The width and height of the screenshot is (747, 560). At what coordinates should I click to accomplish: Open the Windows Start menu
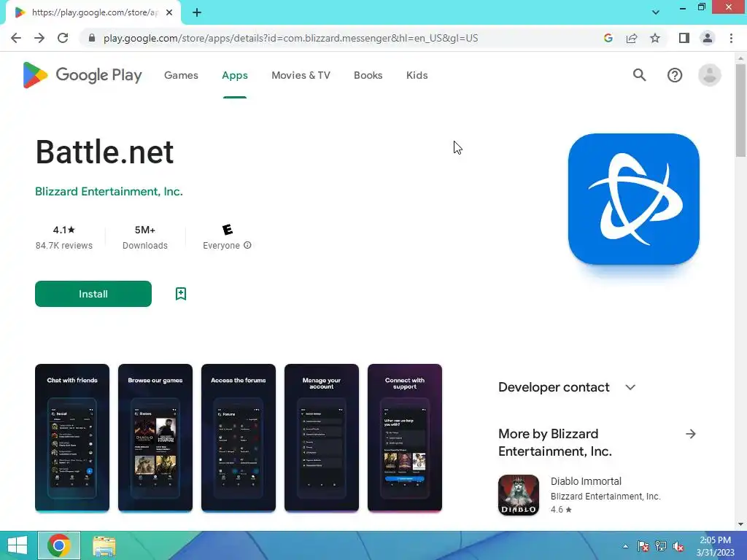(18, 545)
